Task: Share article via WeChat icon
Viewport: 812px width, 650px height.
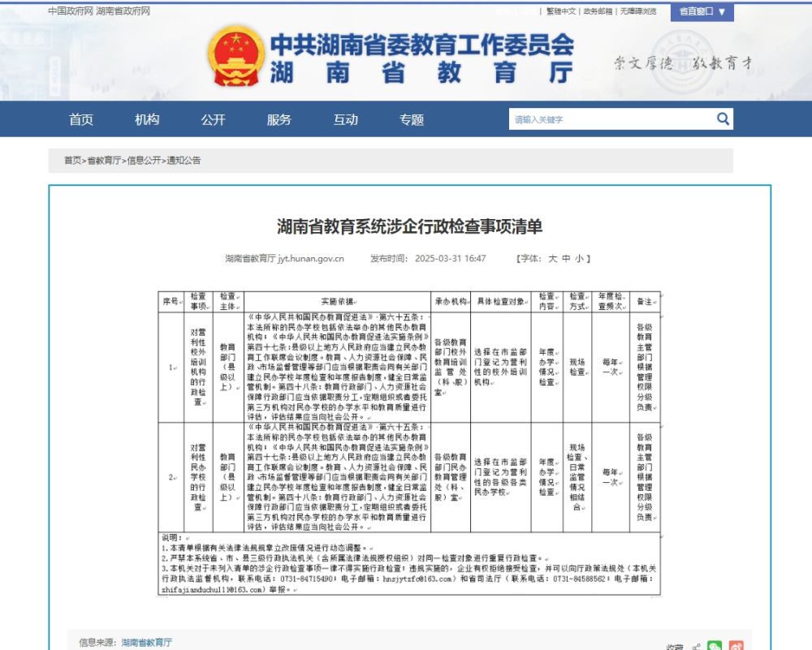Action: (x=715, y=647)
